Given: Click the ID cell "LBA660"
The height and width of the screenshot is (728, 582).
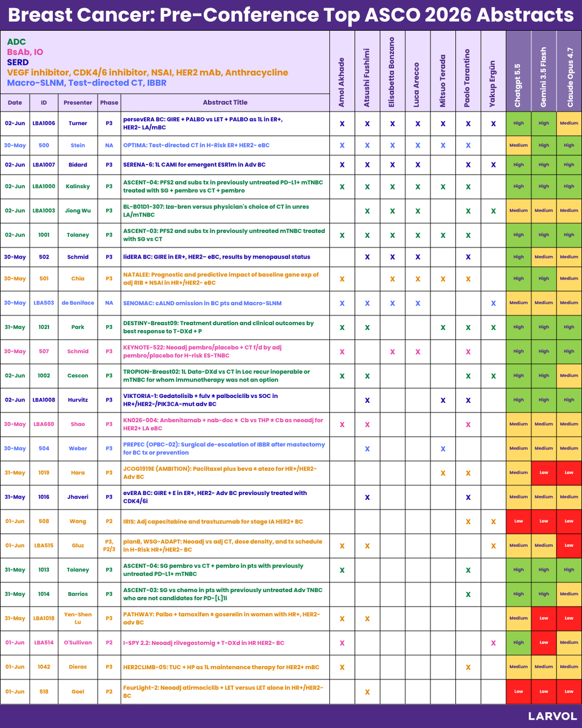Looking at the screenshot, I should (44, 424).
